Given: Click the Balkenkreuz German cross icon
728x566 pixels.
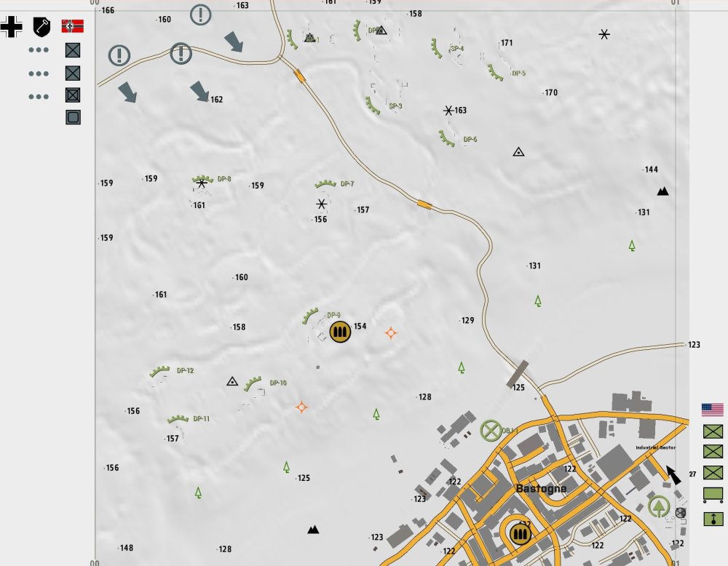Looking at the screenshot, I should pyautogui.click(x=11, y=27).
